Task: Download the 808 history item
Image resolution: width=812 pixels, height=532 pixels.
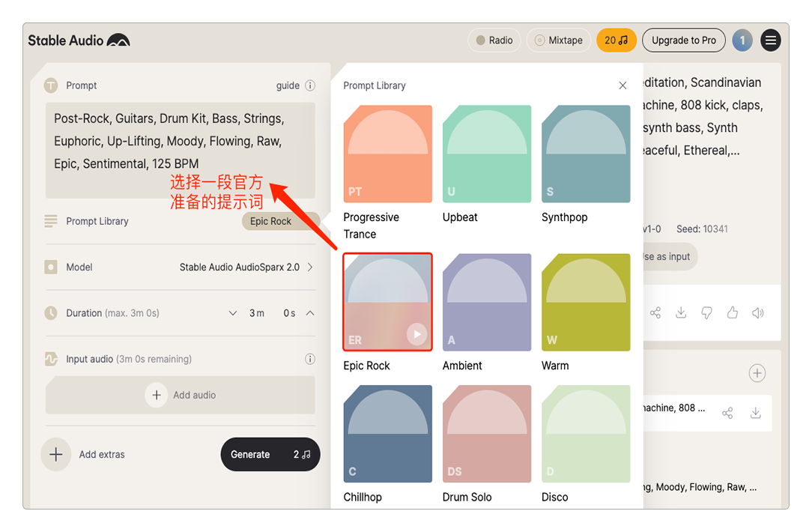Action: (756, 413)
